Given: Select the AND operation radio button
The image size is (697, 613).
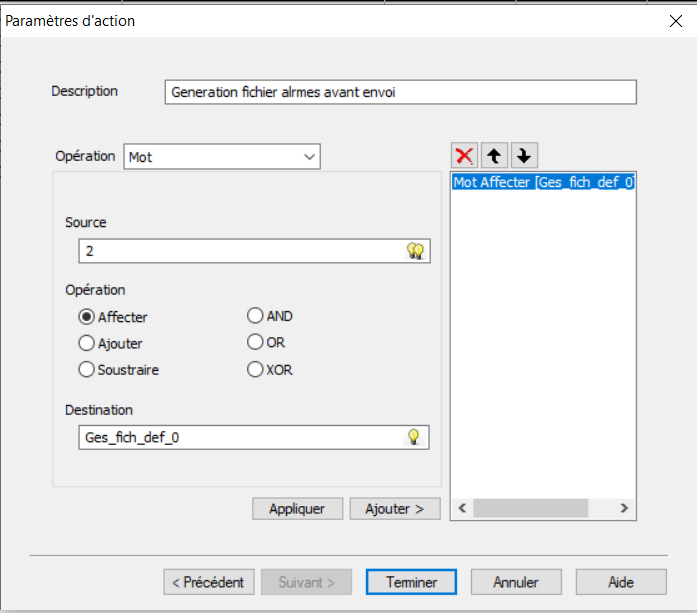Looking at the screenshot, I should [255, 316].
